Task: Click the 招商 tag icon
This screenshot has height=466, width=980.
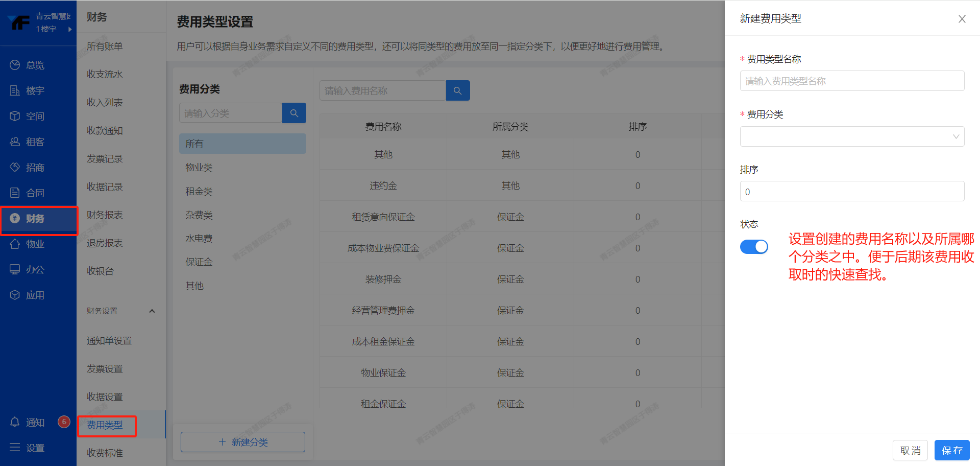Action: coord(15,167)
